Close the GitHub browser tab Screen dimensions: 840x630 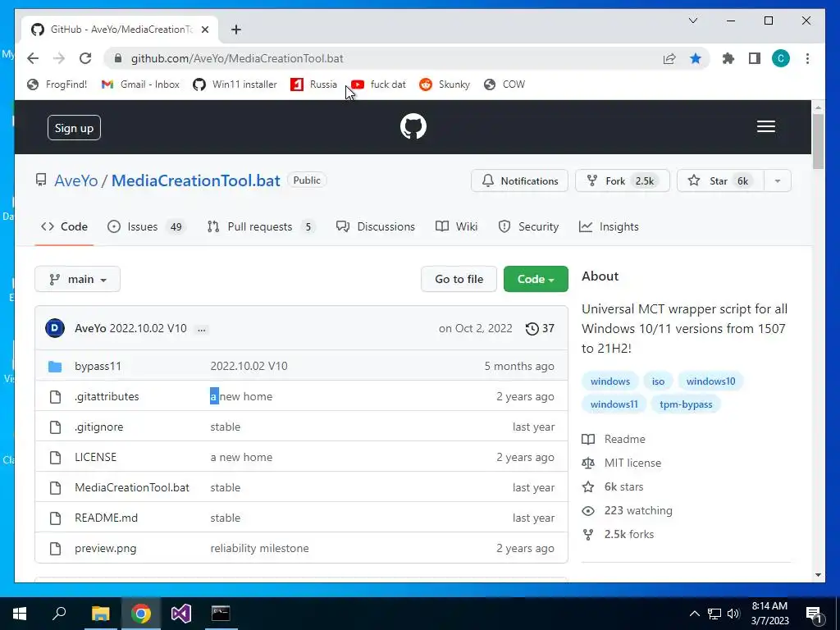(204, 30)
